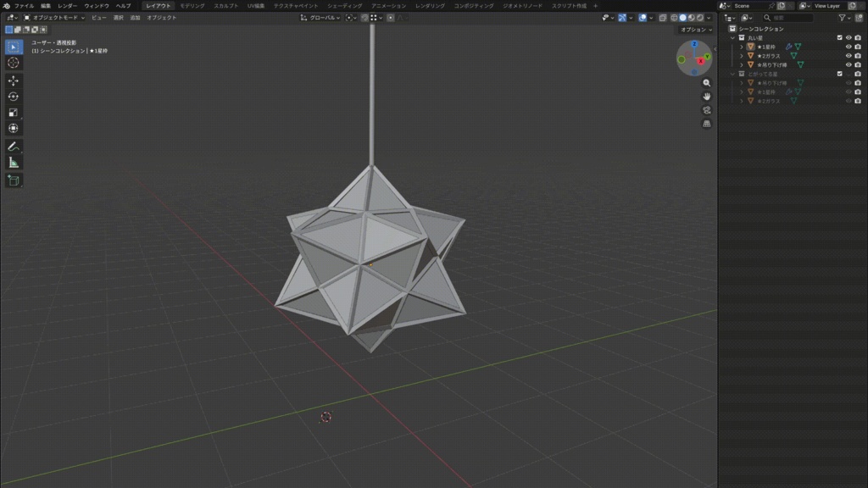Switch to solid viewport shading
This screenshot has width=868, height=488.
point(682,18)
